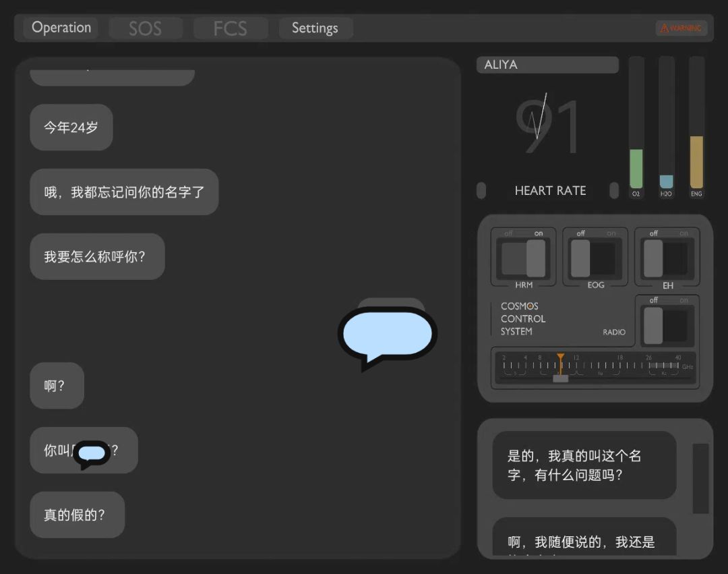Viewport: 728px width, 574px height.
Task: Click the radio frequency tuner scale
Action: click(x=595, y=368)
